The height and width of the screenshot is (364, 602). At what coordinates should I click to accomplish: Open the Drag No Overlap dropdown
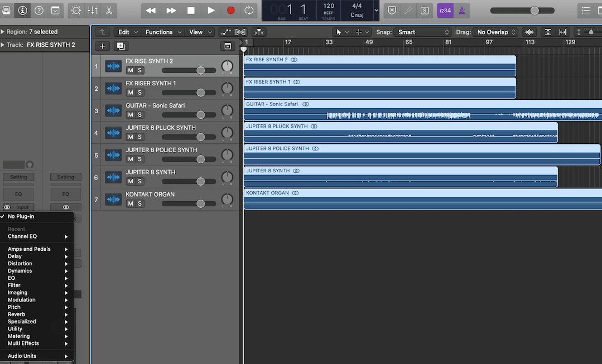click(495, 32)
